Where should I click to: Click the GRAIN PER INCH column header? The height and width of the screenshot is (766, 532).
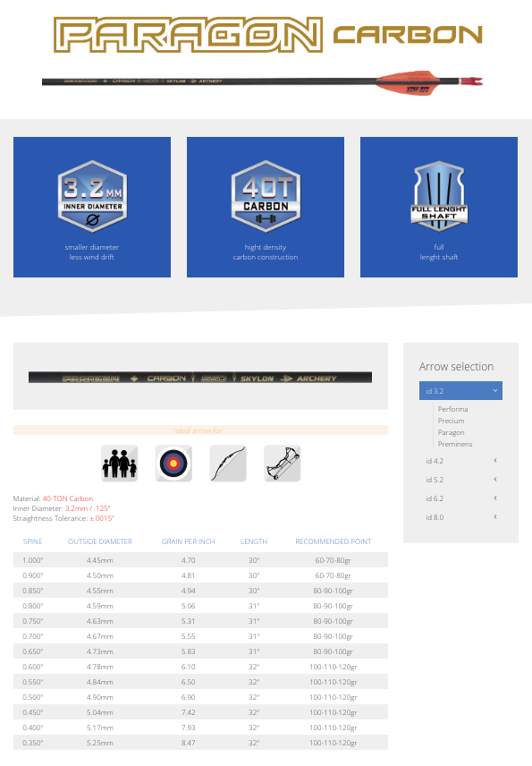point(189,541)
